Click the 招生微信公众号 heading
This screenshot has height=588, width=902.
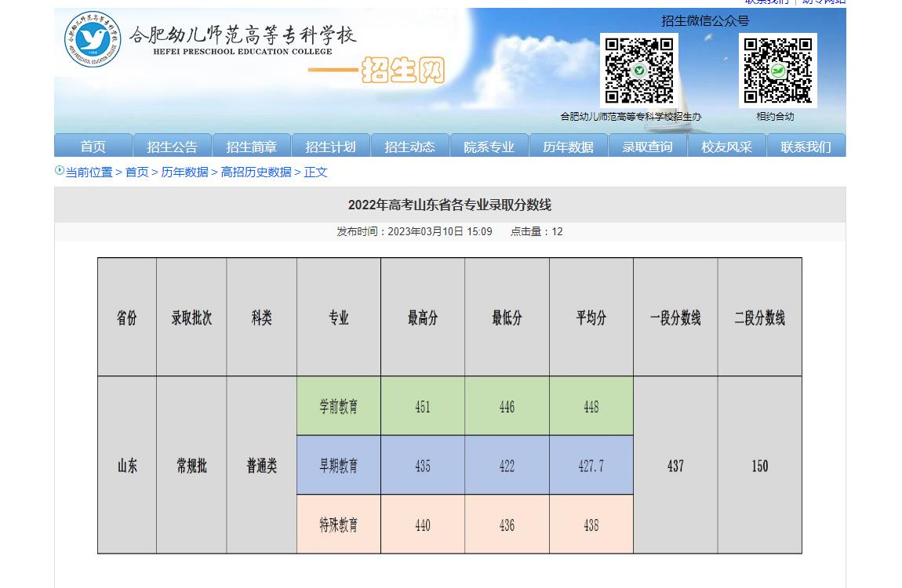tap(705, 21)
